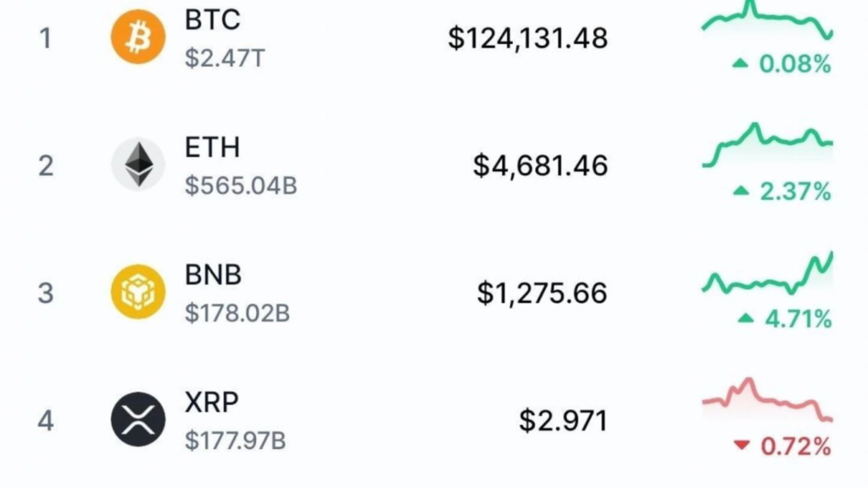Open the BTC ticker label
The width and height of the screenshot is (868, 488).
[211, 20]
